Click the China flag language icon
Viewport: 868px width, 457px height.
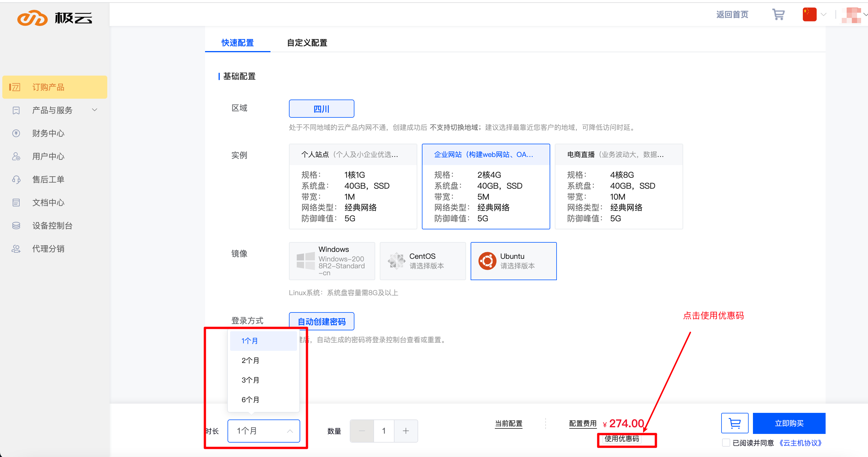pyautogui.click(x=809, y=14)
